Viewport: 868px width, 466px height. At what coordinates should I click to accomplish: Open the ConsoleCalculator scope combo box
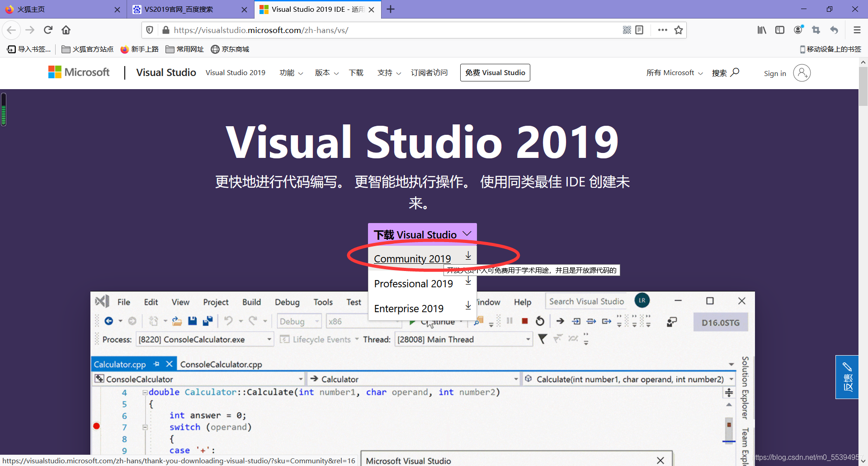coord(198,379)
